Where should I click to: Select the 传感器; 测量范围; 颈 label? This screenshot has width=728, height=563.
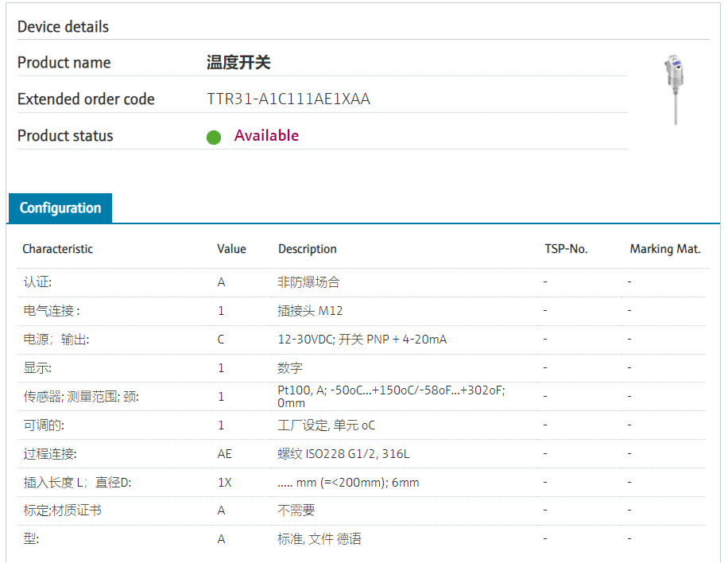pos(81,397)
